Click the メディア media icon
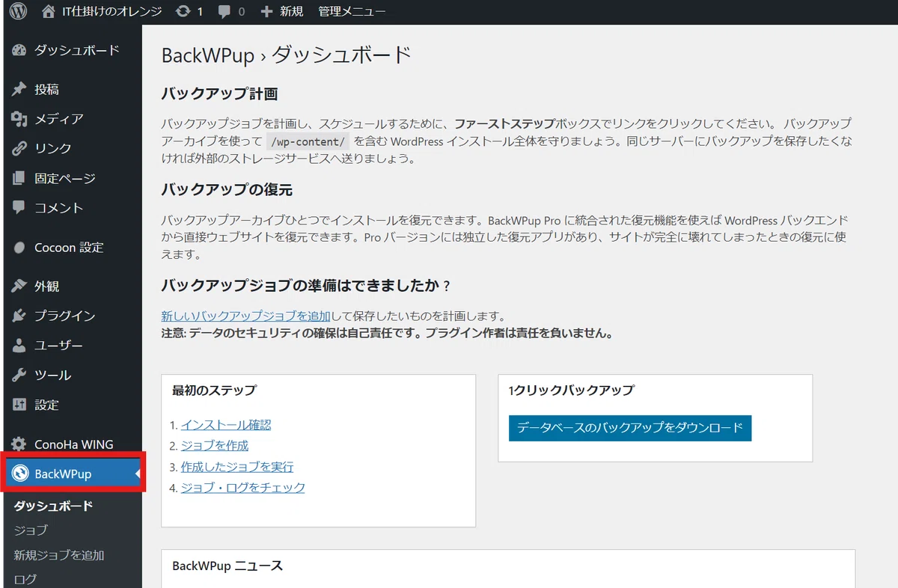898x588 pixels. click(x=19, y=119)
